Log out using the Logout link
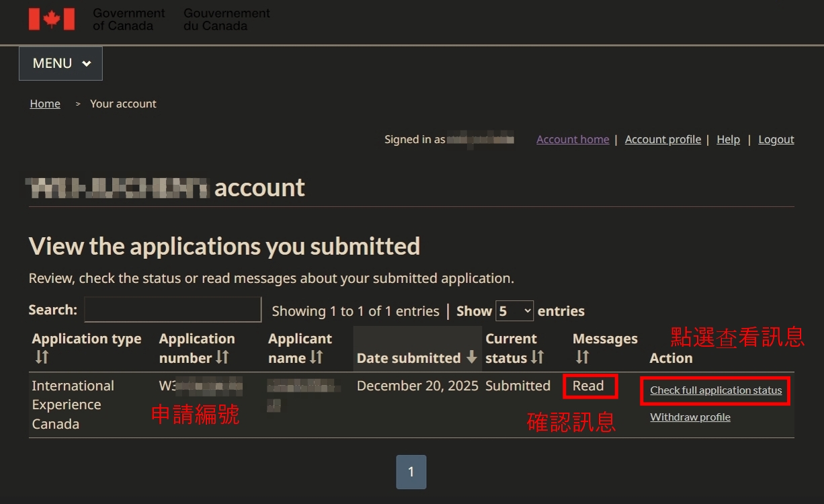Image resolution: width=824 pixels, height=504 pixels. (x=776, y=139)
